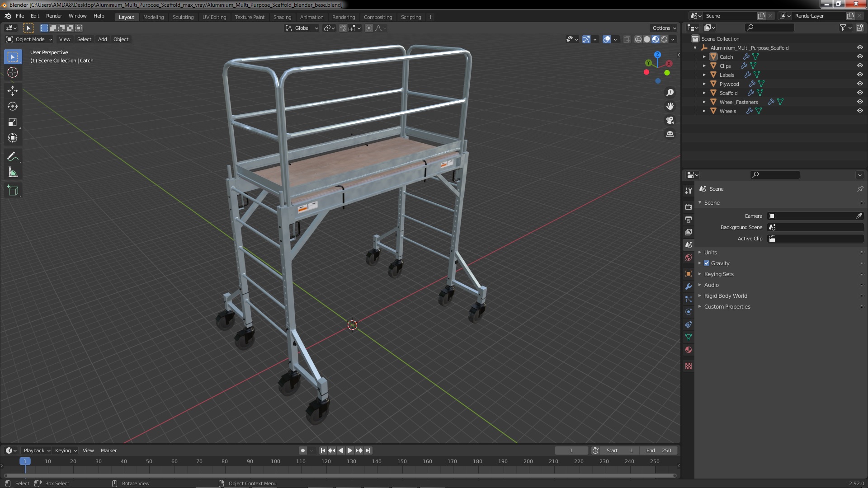
Task: Click the current frame number field
Action: [571, 450]
